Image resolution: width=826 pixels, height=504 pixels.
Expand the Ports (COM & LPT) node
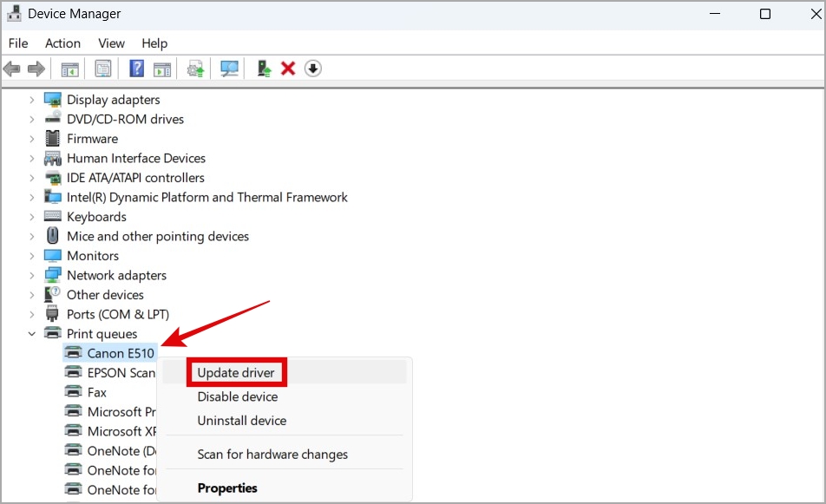tap(31, 314)
